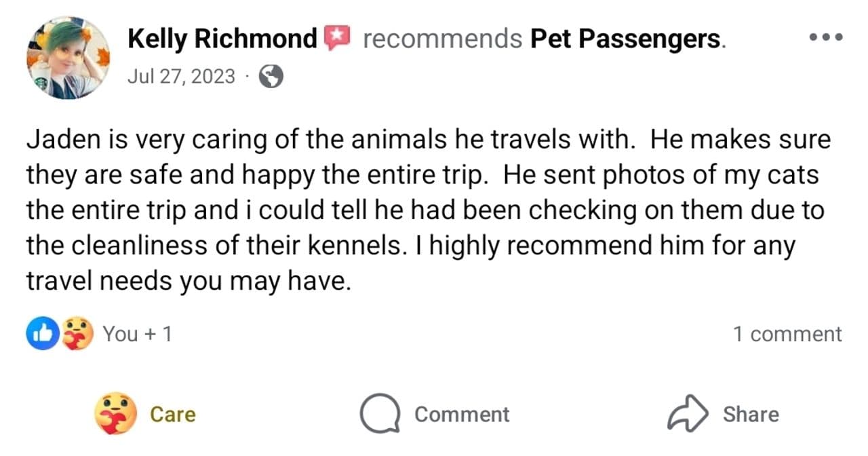Open the Pet Passengers page link
Image resolution: width=868 pixels, height=456 pixels.
click(625, 39)
